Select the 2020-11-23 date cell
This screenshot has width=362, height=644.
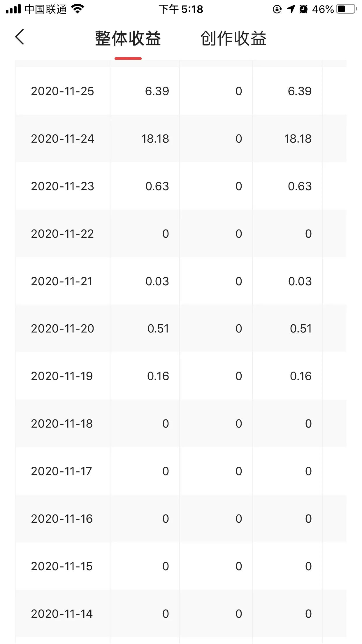[62, 186]
